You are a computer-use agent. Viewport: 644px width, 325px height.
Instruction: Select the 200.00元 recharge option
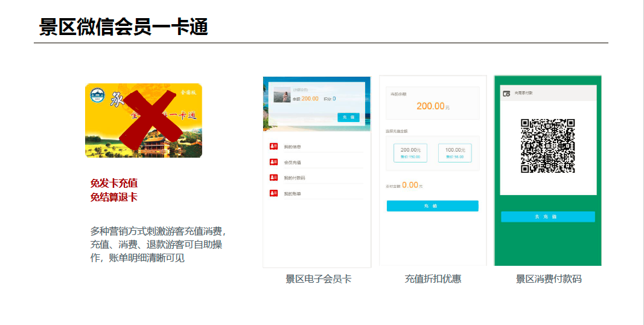tap(410, 153)
